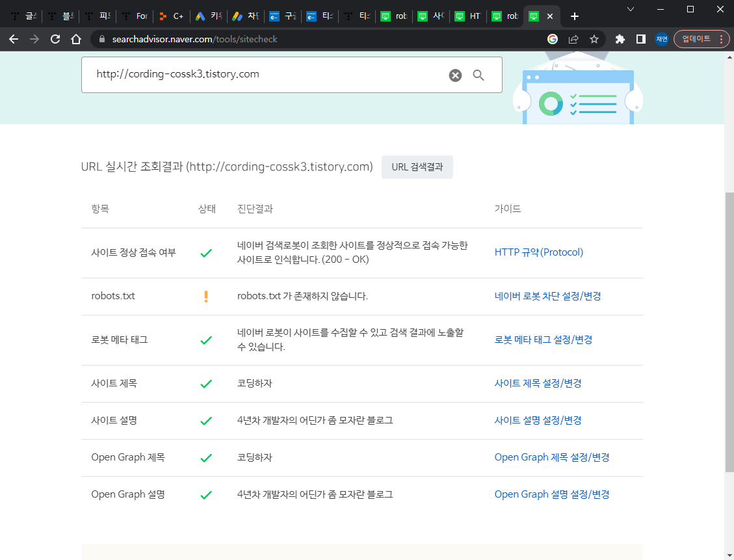
Task: Open the browser home page icon
Action: click(76, 39)
